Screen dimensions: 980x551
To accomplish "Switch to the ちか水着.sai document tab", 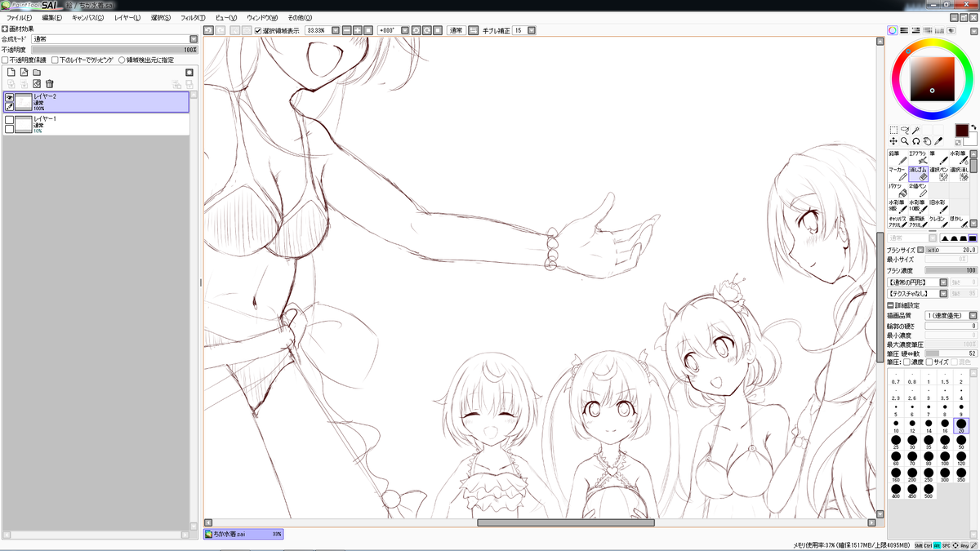I will [243, 534].
